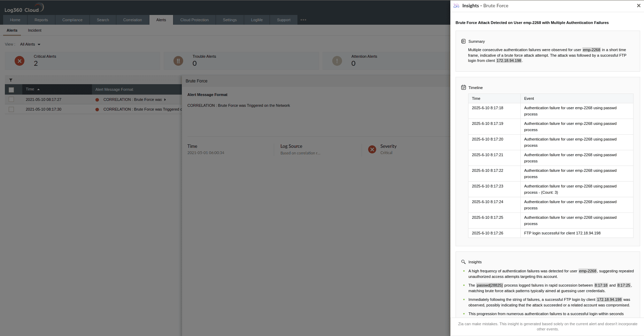Click the Trouble Alerts status icon

(178, 61)
